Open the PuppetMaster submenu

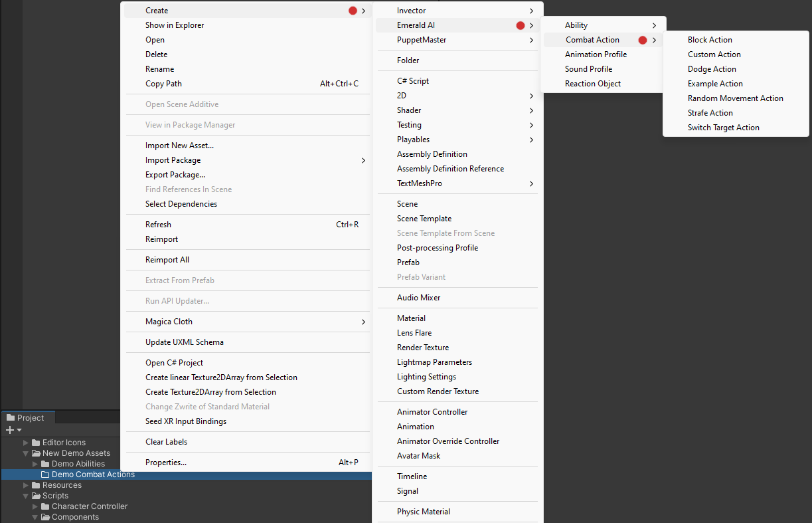click(x=458, y=40)
